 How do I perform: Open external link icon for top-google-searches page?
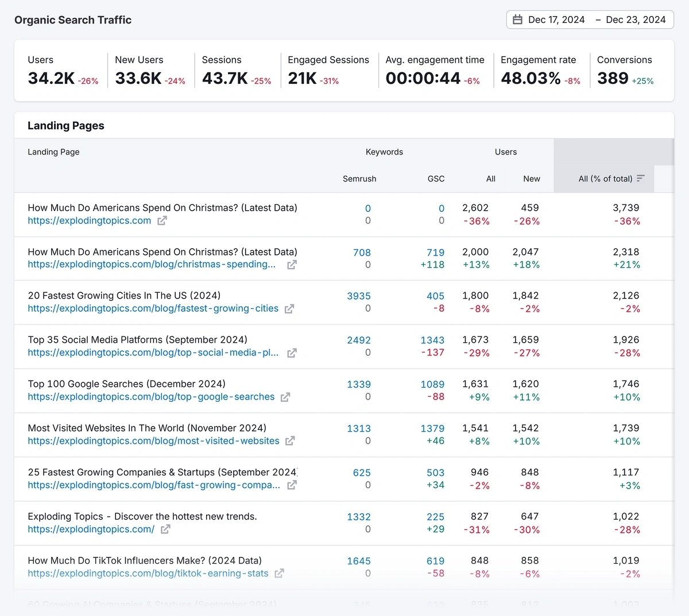pyautogui.click(x=285, y=397)
